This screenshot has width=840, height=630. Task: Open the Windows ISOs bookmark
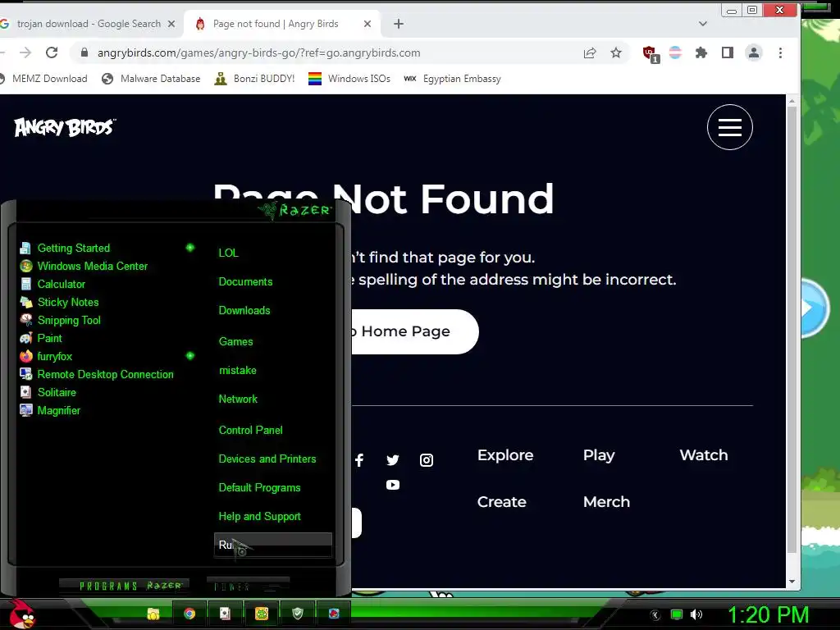pyautogui.click(x=349, y=79)
